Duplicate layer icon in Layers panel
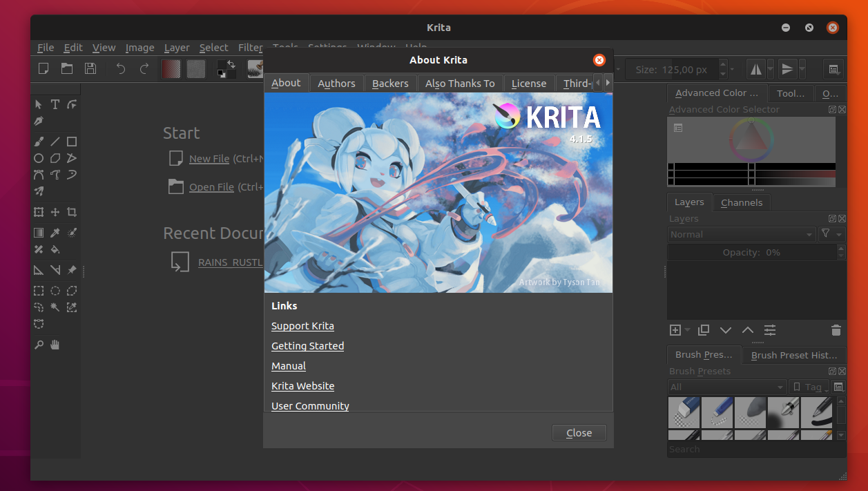 point(704,330)
